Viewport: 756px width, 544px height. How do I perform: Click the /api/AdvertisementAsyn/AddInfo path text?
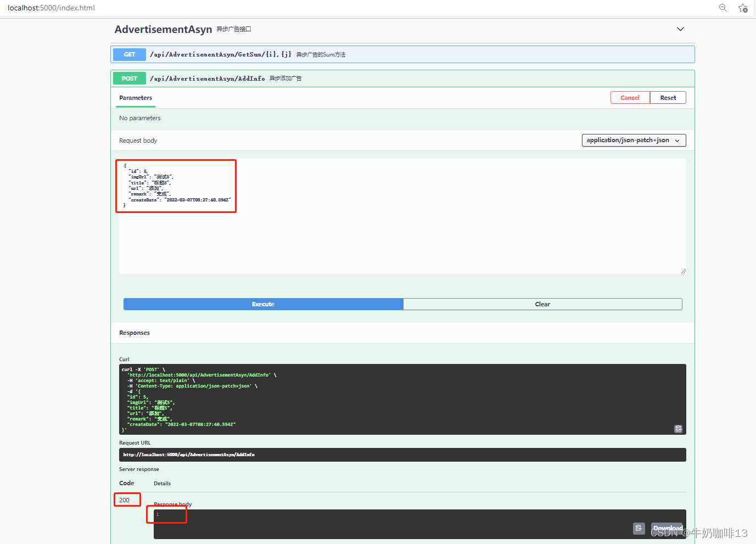pyautogui.click(x=208, y=78)
